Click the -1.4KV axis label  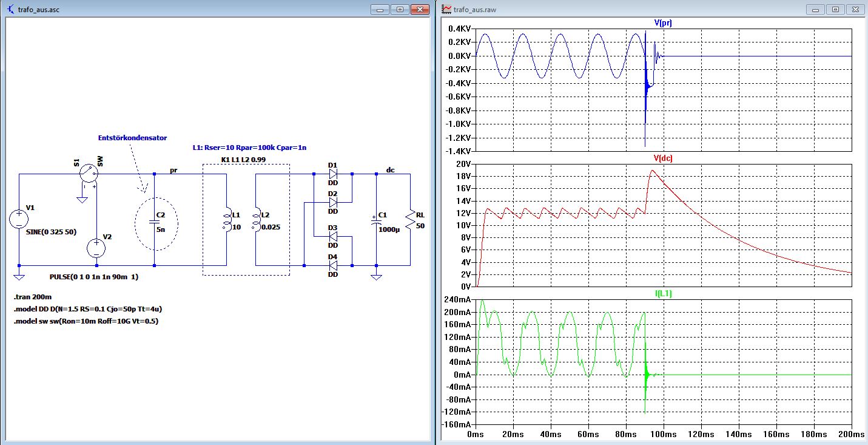click(x=457, y=151)
